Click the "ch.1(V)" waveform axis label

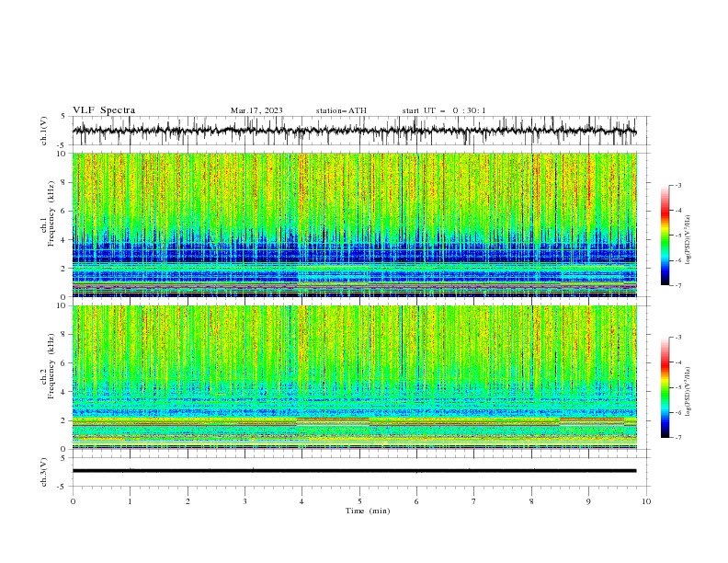click(44, 131)
